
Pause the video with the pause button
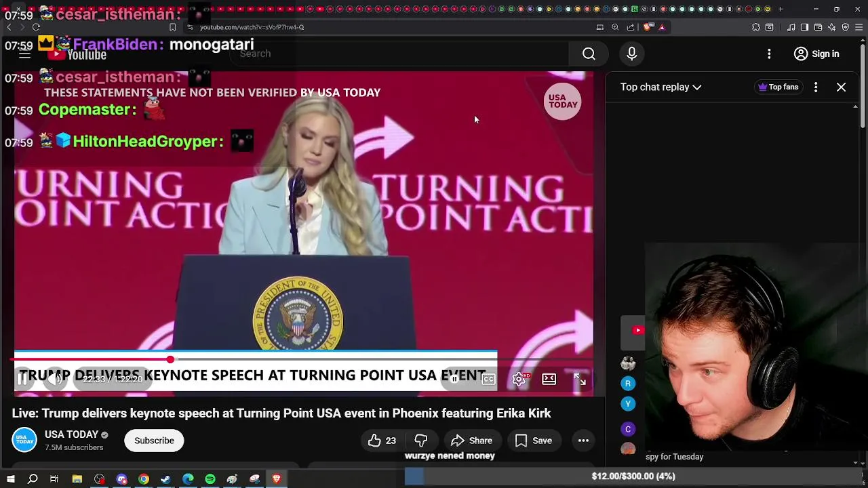[22, 380]
